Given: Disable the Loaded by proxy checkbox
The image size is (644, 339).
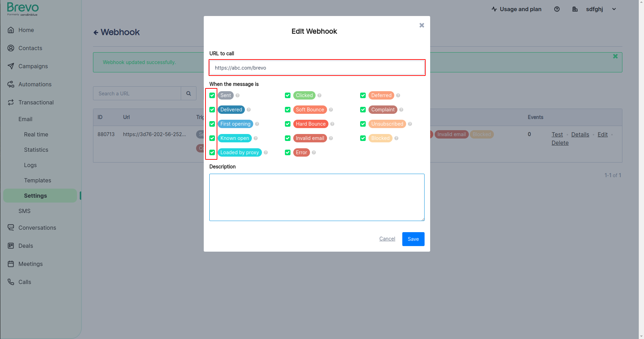Looking at the screenshot, I should click(212, 152).
